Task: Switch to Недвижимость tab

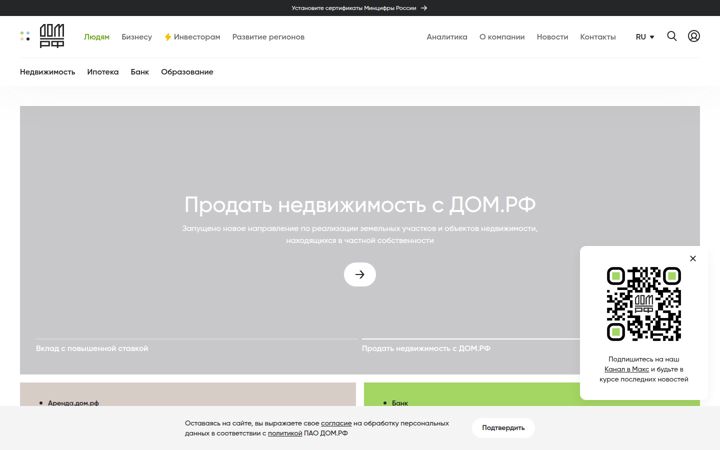Action: (x=47, y=72)
